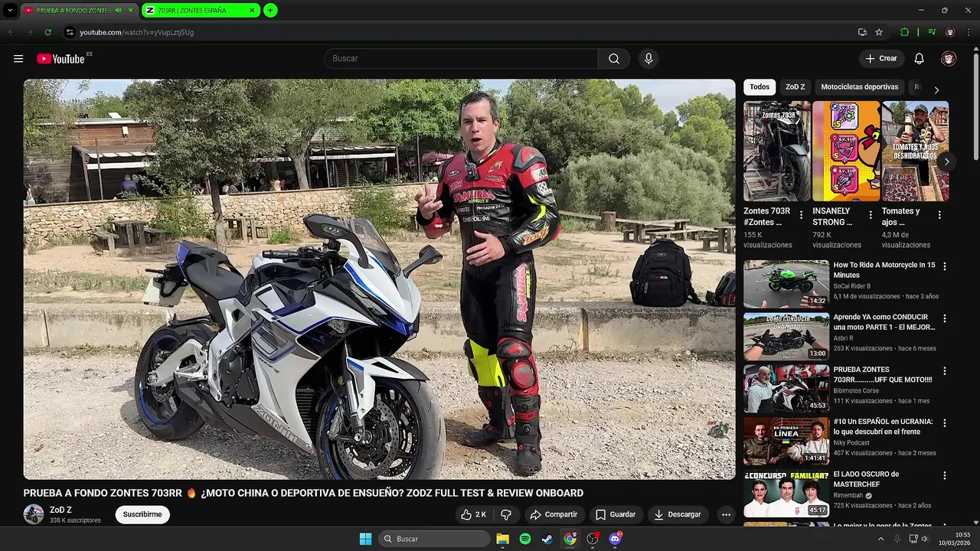
Task: Select the Motocicletas deportivas filter chip
Action: click(x=860, y=87)
